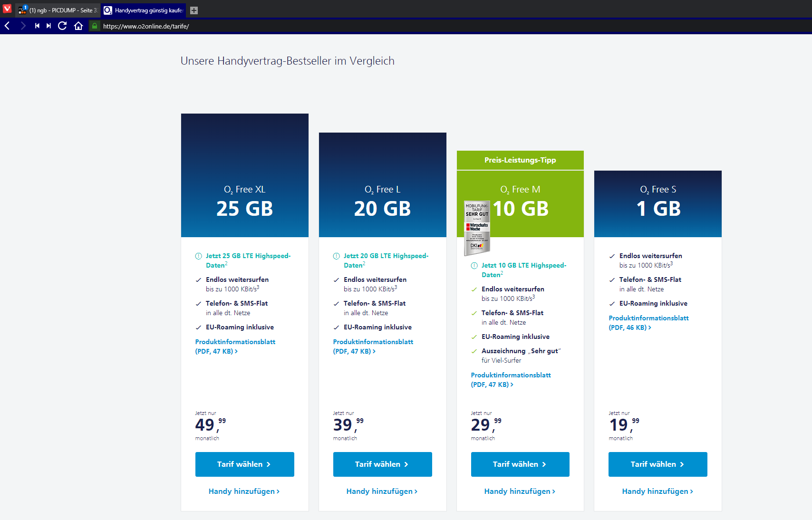This screenshot has height=520, width=812.
Task: Click the O2 Free S 1 GB header
Action: point(658,204)
